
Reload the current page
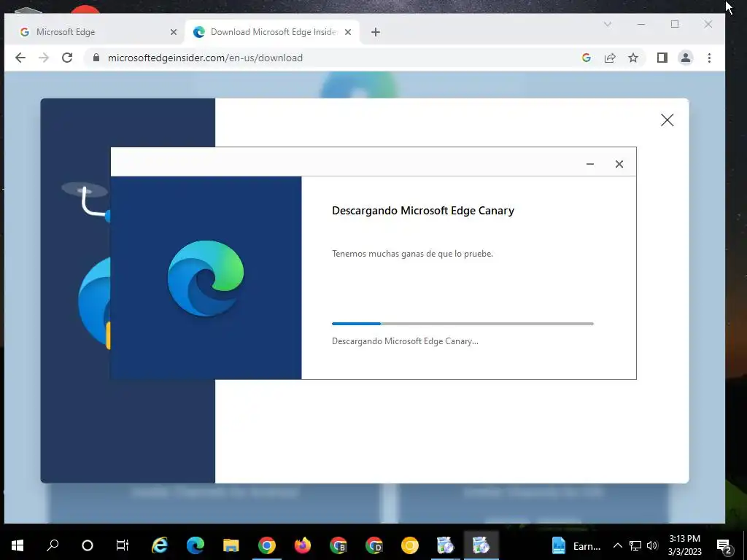67,58
